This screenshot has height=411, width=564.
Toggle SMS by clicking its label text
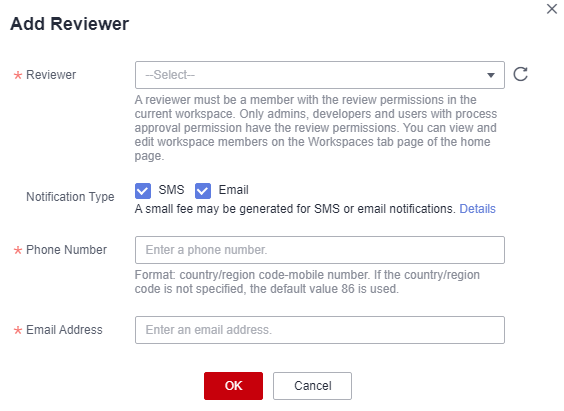[171, 190]
